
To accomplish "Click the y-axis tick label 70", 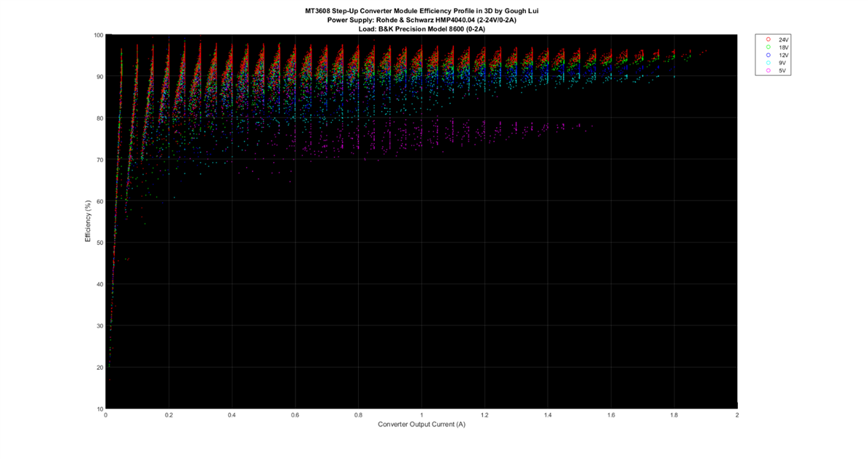I will pyautogui.click(x=100, y=160).
